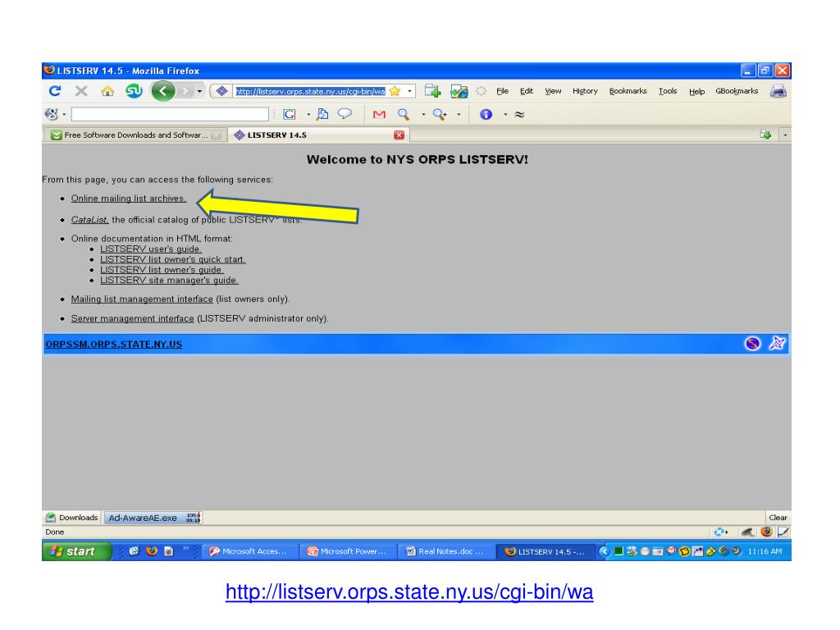Open Mailing list management interface link
This screenshot has width=840, height=630.
[x=142, y=299]
